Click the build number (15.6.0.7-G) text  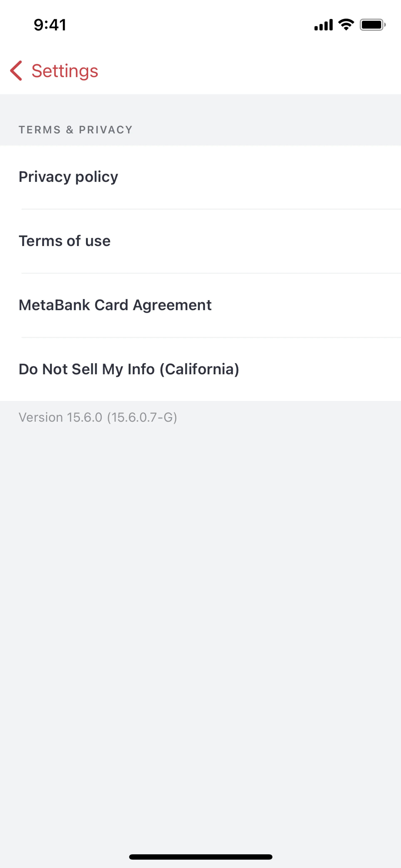coord(142,417)
